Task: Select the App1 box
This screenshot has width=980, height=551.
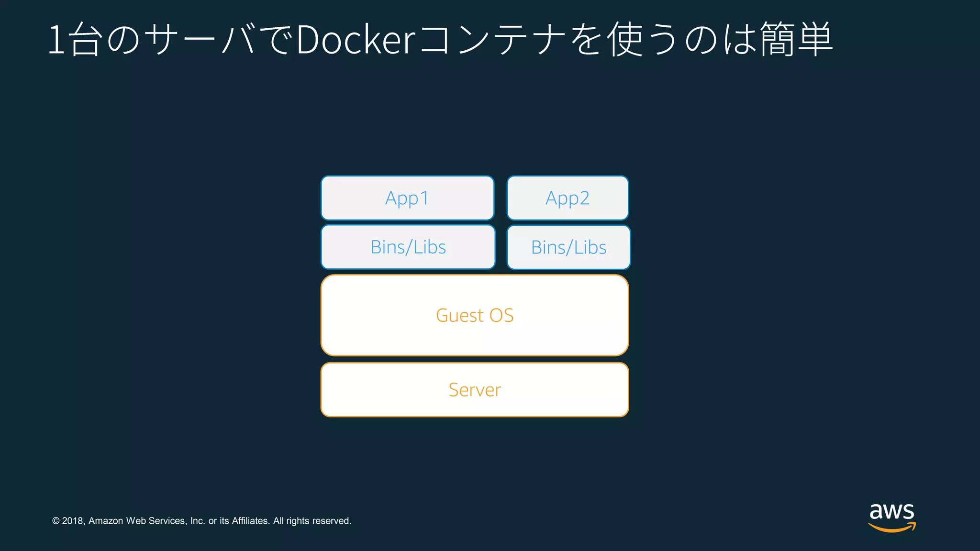Action: coord(407,198)
